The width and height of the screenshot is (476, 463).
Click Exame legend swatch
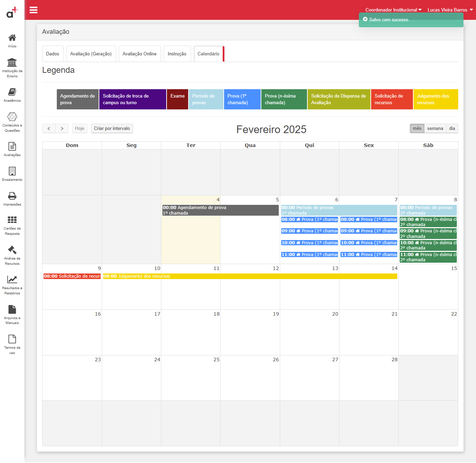pyautogui.click(x=178, y=99)
